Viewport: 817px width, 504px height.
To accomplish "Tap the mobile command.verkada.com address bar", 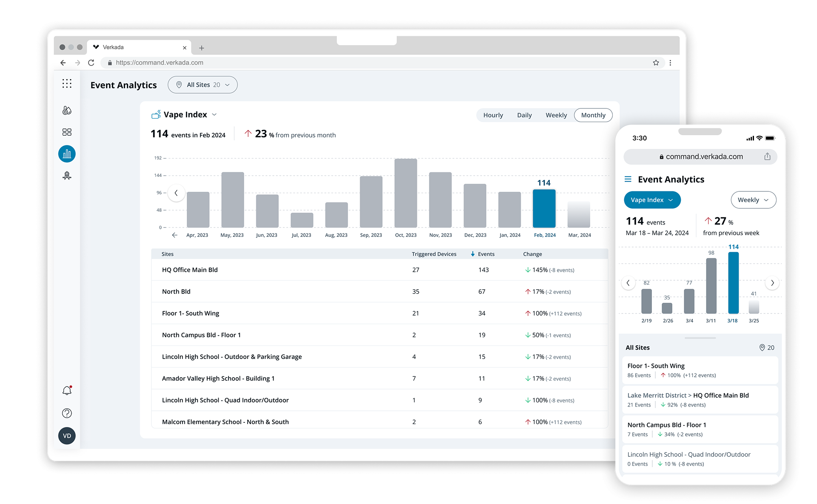I will 700,157.
